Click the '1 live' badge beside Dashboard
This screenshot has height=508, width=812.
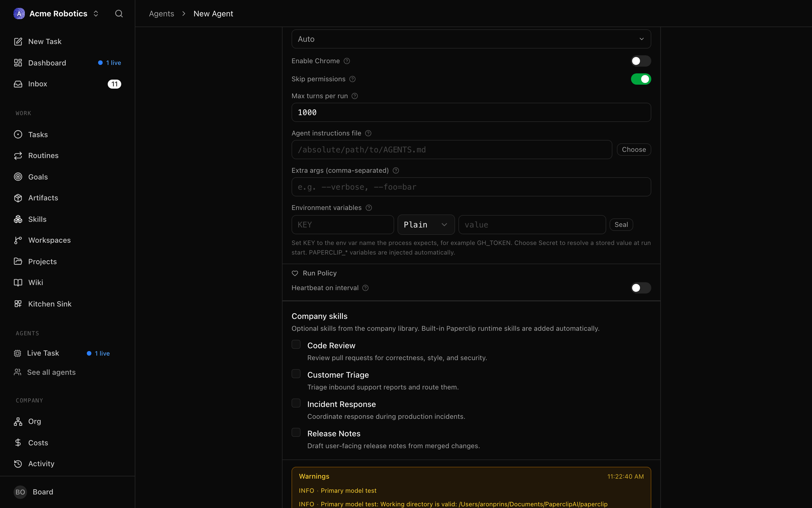[x=110, y=63]
